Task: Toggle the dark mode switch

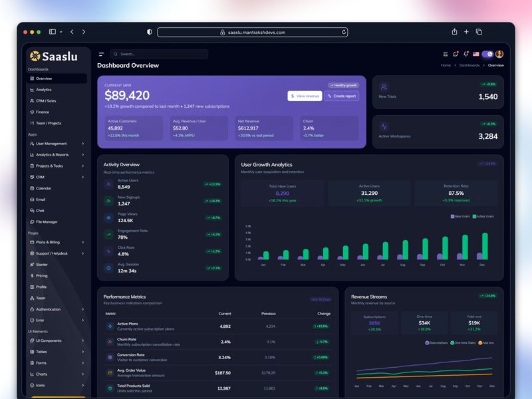Action: pos(487,54)
